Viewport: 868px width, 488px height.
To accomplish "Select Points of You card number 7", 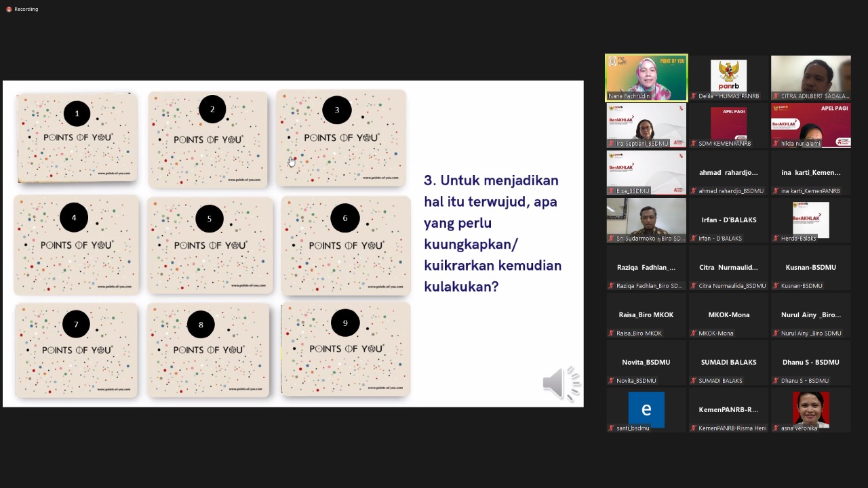I will click(76, 350).
